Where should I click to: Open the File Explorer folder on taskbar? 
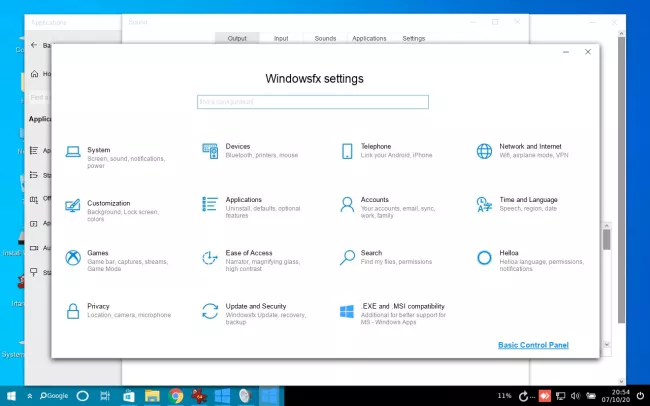pyautogui.click(x=152, y=396)
